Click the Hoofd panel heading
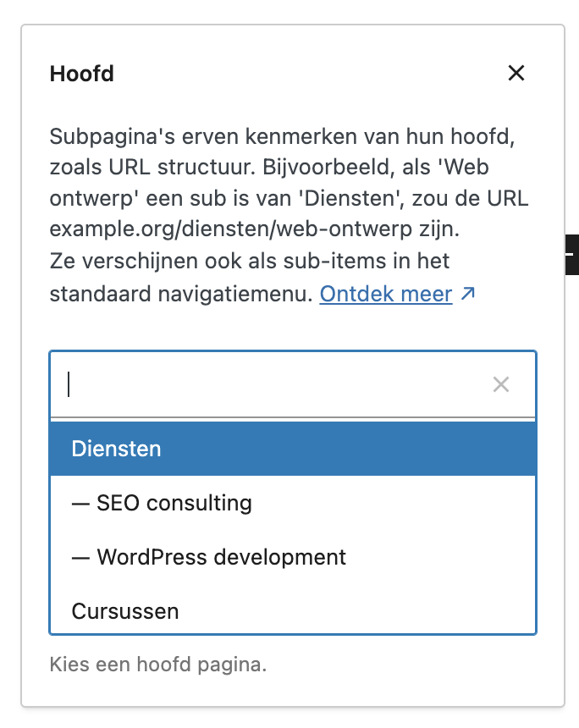 click(81, 74)
